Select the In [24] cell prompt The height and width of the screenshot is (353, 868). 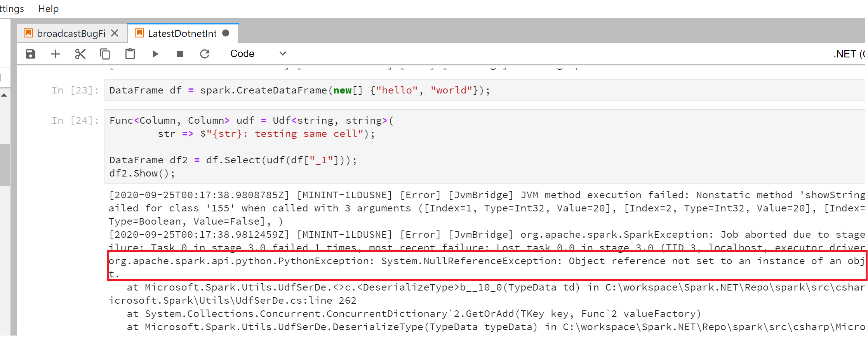(x=75, y=120)
